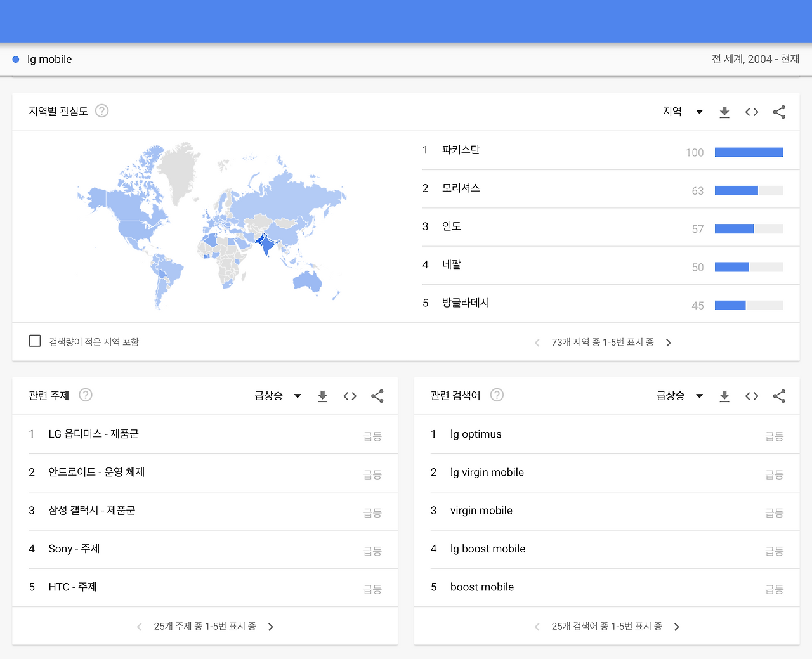Open help for 지역별 관심도
Image resolution: width=812 pixels, height=659 pixels.
(x=101, y=111)
